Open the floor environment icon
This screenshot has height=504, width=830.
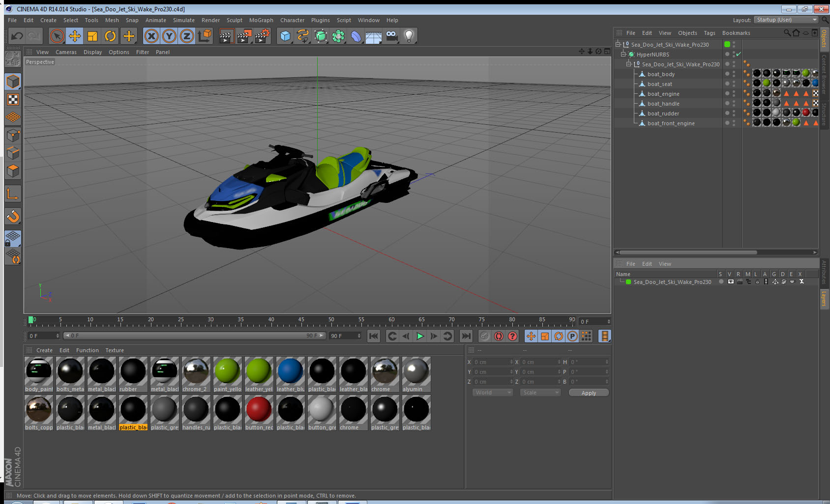374,36
